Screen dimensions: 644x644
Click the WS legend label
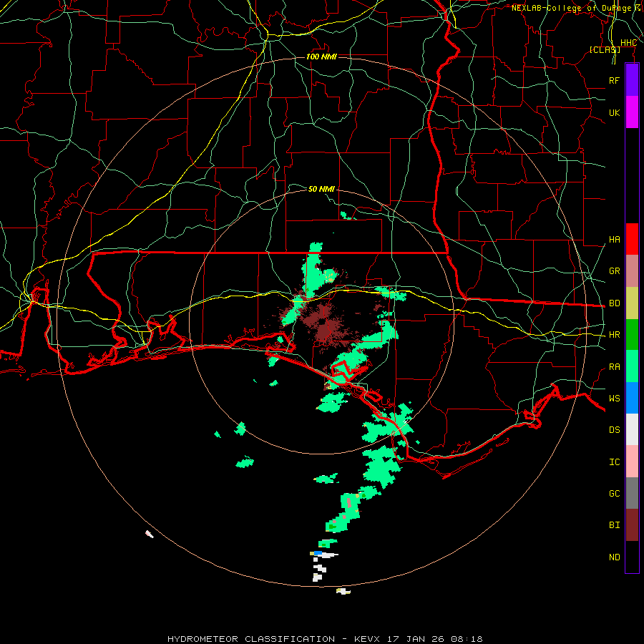pyautogui.click(x=614, y=398)
